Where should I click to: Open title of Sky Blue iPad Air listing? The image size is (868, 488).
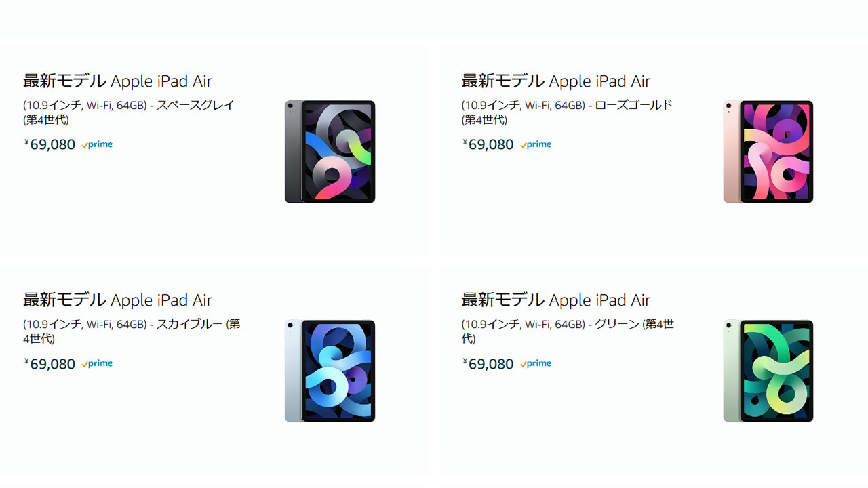[x=118, y=300]
